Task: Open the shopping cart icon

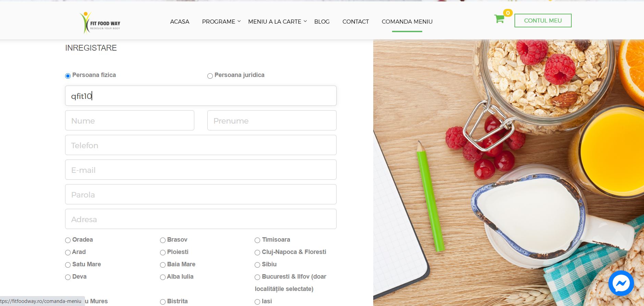Action: click(499, 19)
